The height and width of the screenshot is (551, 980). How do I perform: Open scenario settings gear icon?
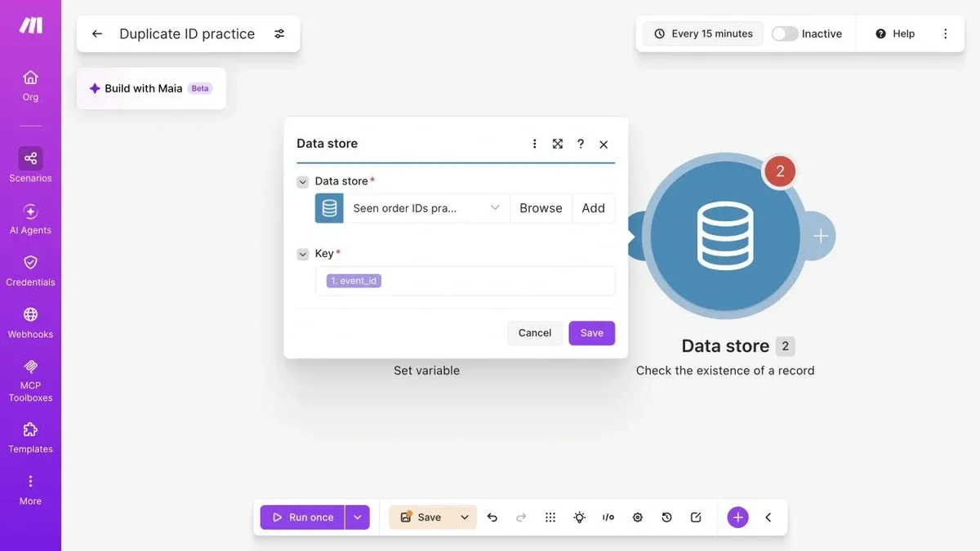click(x=638, y=518)
